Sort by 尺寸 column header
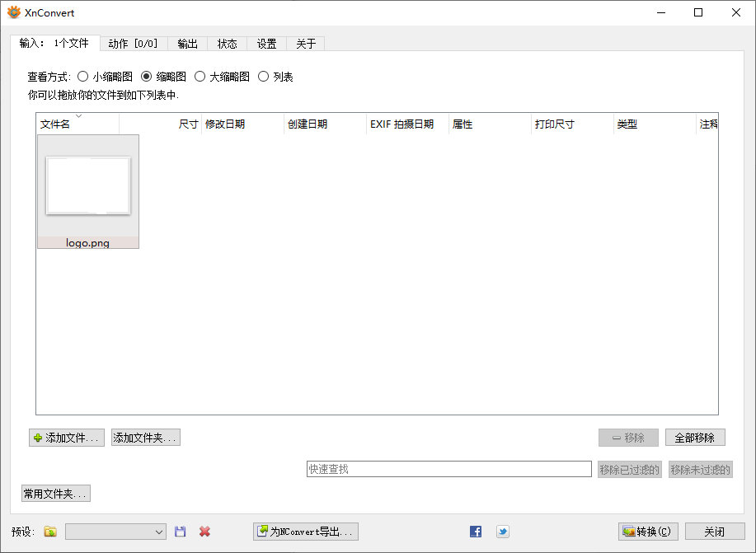This screenshot has width=756, height=553. click(160, 124)
